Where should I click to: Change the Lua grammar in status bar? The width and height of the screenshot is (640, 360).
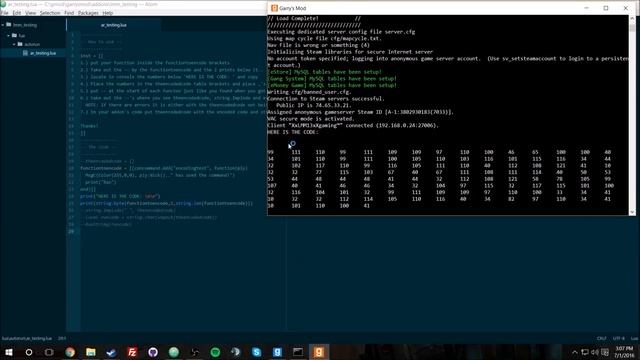[x=634, y=338]
